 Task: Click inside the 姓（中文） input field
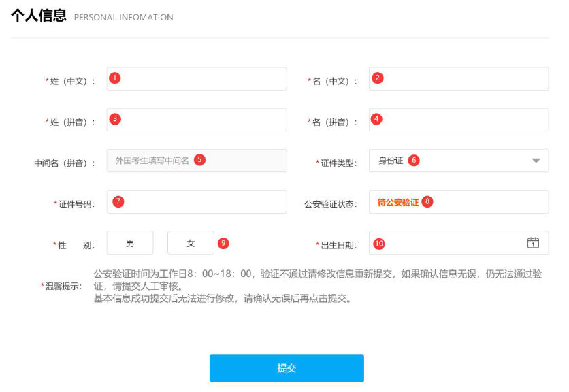pyautogui.click(x=196, y=78)
